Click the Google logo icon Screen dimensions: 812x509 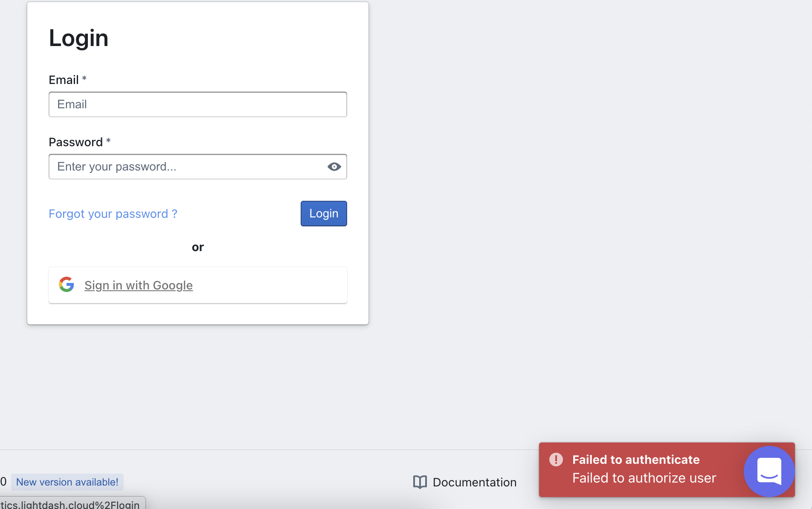(67, 285)
